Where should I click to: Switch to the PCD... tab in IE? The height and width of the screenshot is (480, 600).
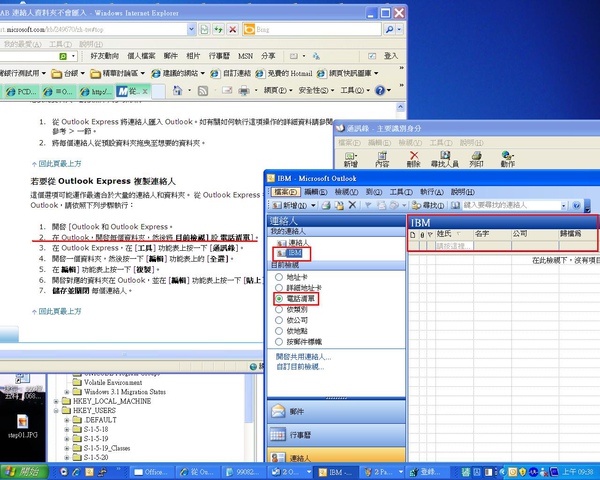21,92
